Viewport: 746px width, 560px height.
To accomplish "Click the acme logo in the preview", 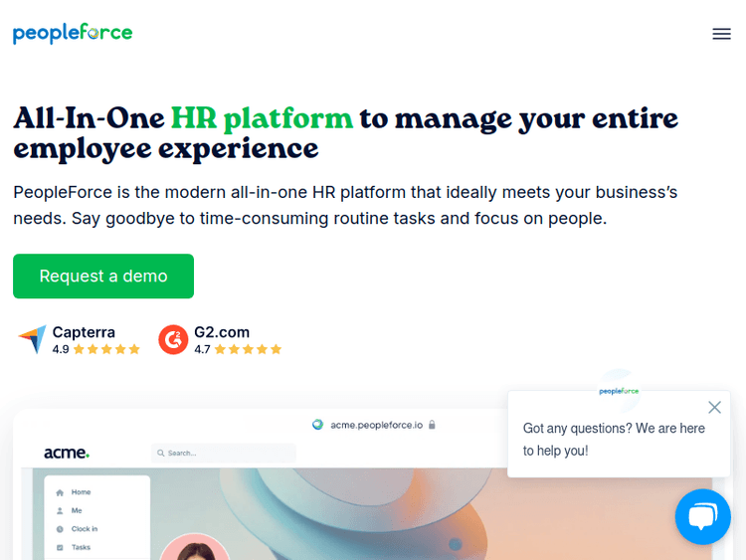I will (67, 453).
